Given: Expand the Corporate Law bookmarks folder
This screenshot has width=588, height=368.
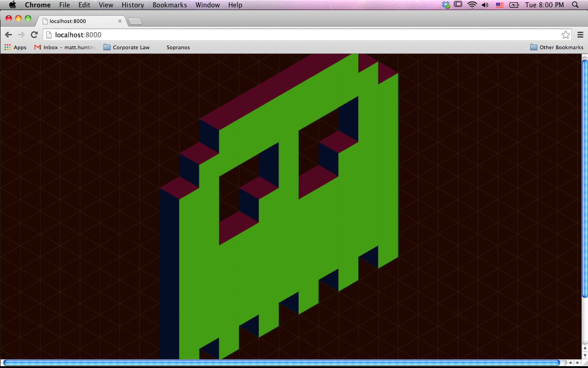Looking at the screenshot, I should click(x=127, y=47).
